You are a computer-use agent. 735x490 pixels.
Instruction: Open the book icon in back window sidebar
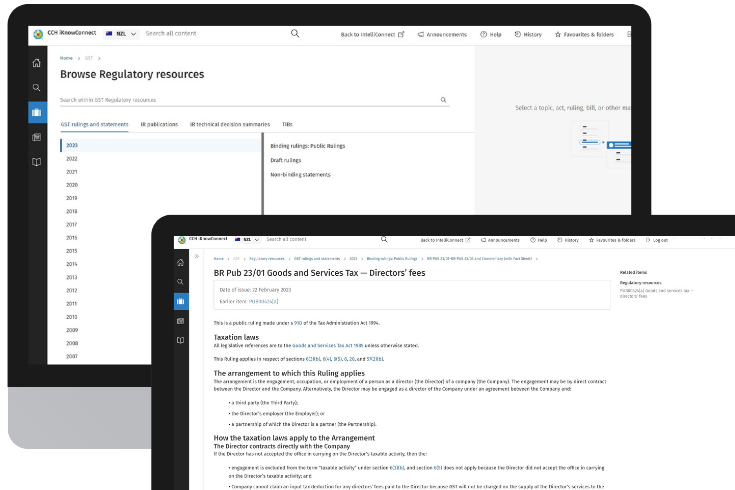(x=37, y=161)
